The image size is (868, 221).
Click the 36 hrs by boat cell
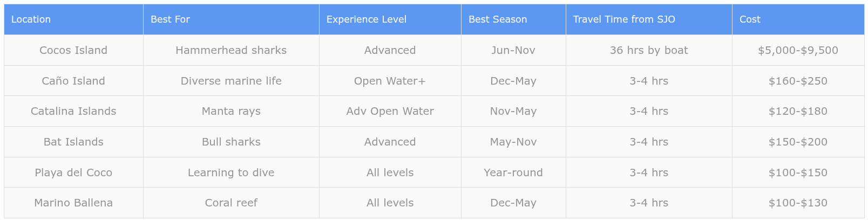pyautogui.click(x=648, y=50)
